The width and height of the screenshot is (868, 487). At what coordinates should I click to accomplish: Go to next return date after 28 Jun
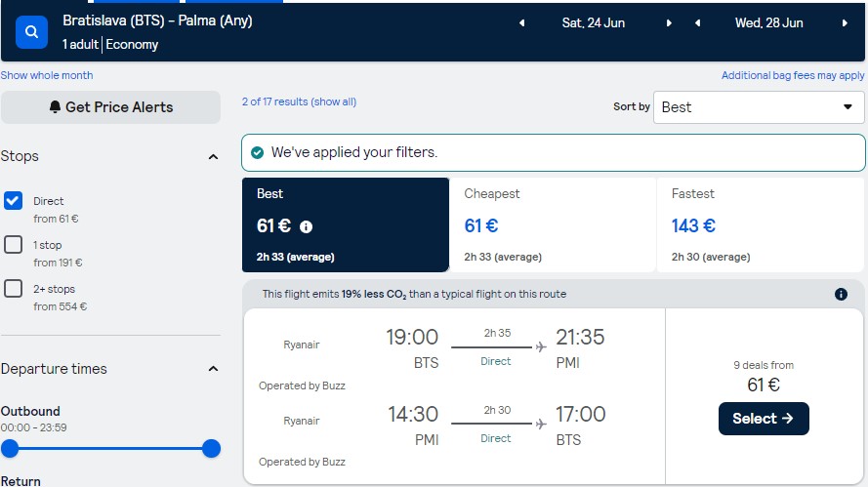[845, 23]
